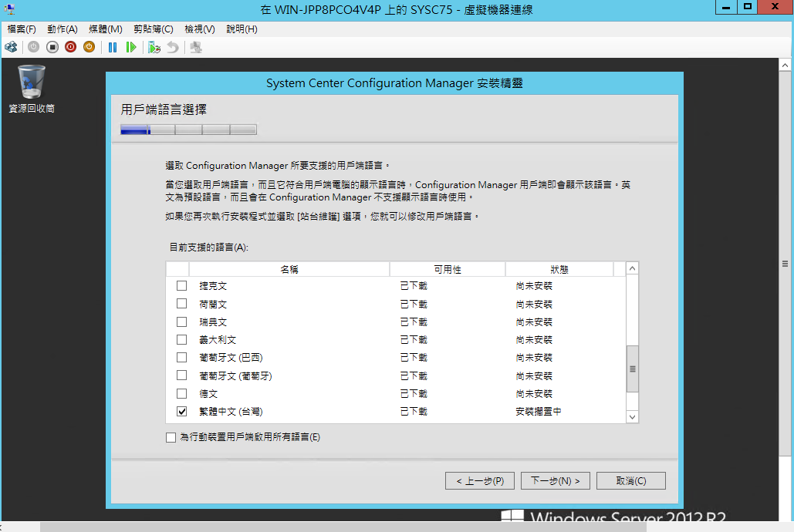Click the 狀態 column header
794x532 pixels.
click(559, 269)
